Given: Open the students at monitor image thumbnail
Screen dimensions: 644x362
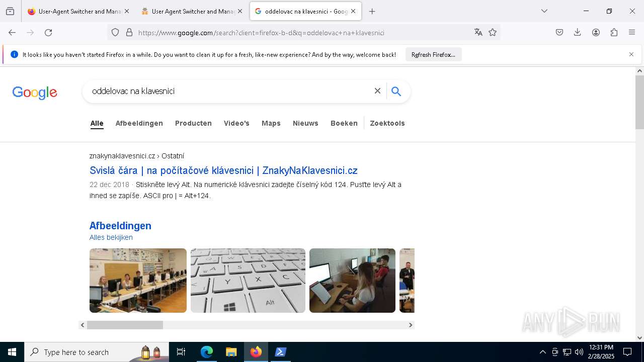Looking at the screenshot, I should tap(352, 281).
